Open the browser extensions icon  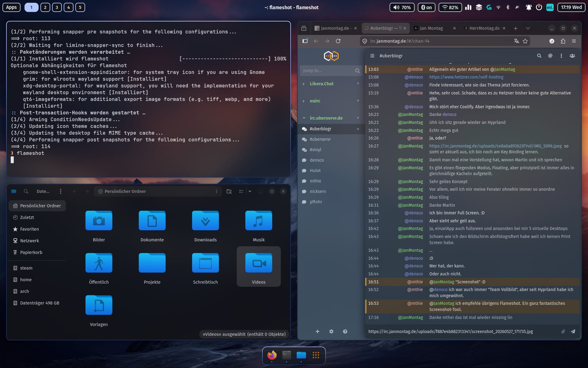(x=563, y=41)
